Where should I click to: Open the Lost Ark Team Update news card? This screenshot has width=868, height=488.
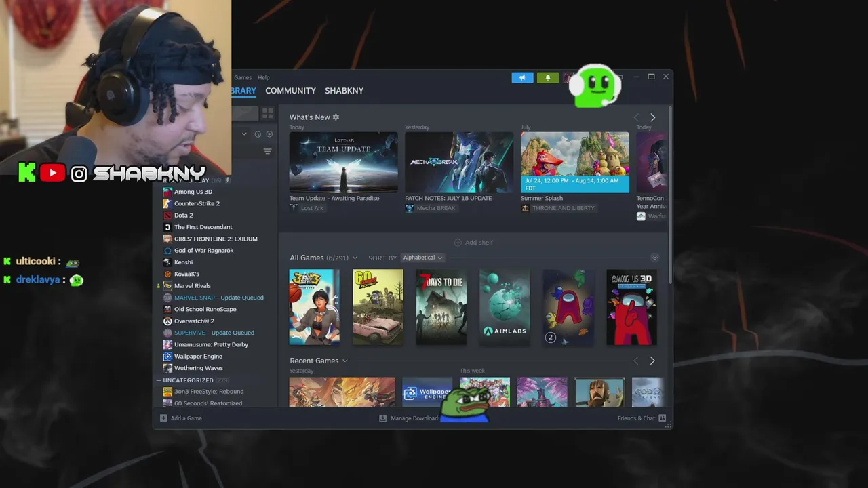pos(344,163)
